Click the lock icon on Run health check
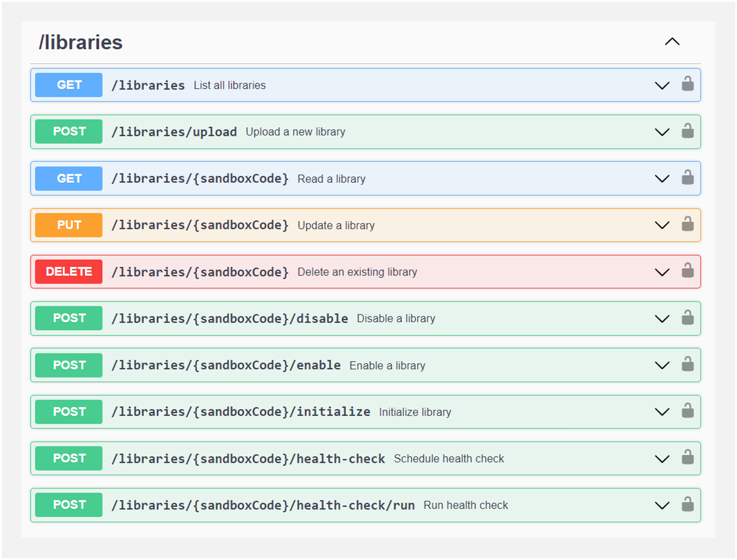 tap(687, 504)
